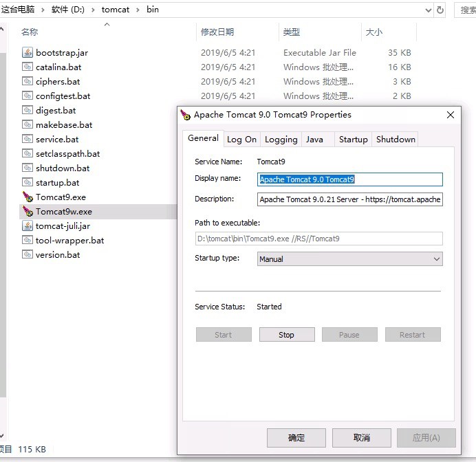
Task: Click the startup.bat file icon
Action: [x=28, y=182]
